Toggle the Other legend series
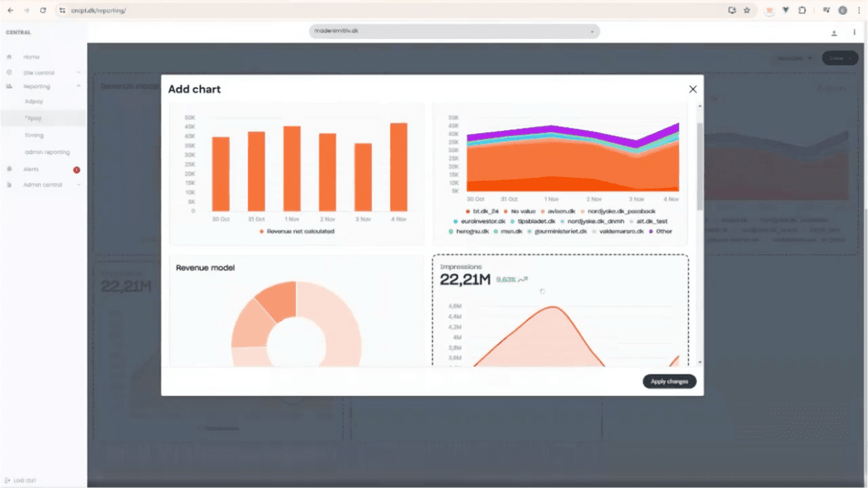 click(660, 232)
